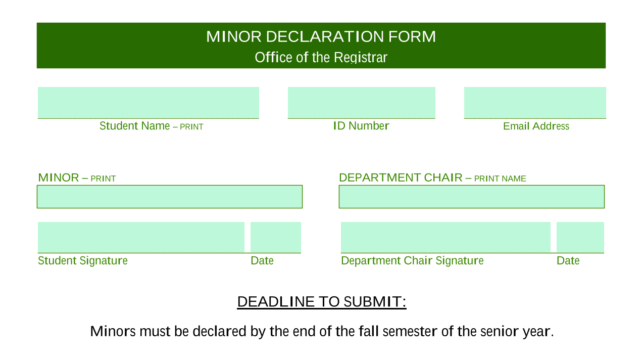Select the Department Chair print name box
The height and width of the screenshot is (357, 644).
coord(472,197)
